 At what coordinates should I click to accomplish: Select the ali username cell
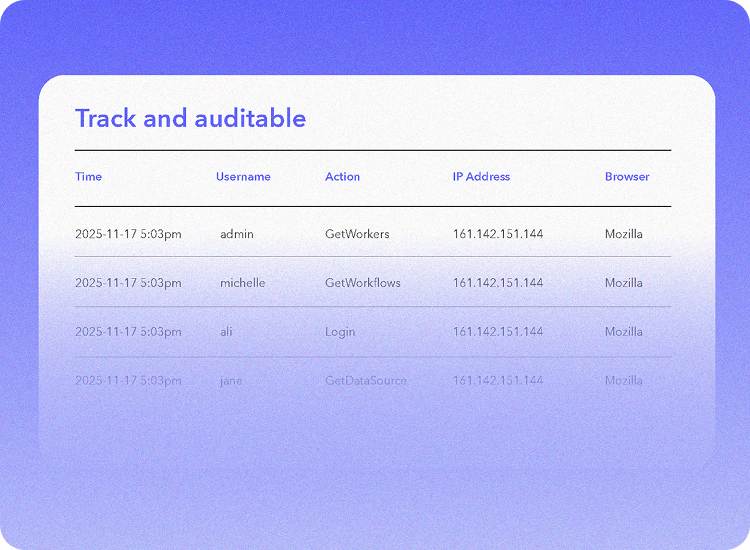[226, 332]
